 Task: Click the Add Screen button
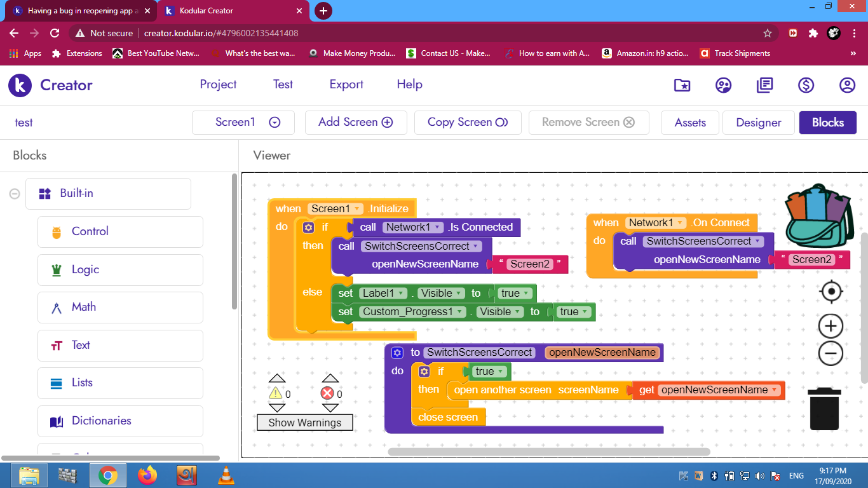pos(355,123)
